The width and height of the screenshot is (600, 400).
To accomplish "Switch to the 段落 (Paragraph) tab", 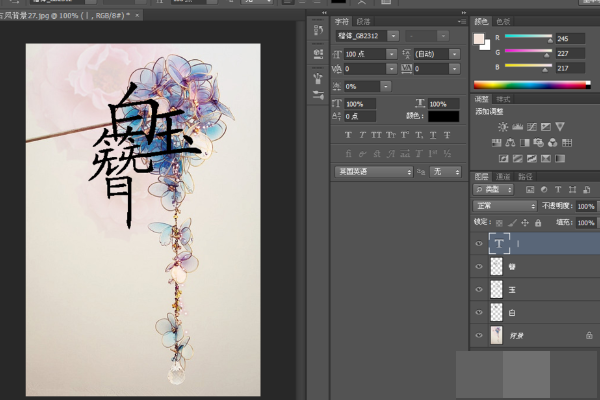I will 363,21.
